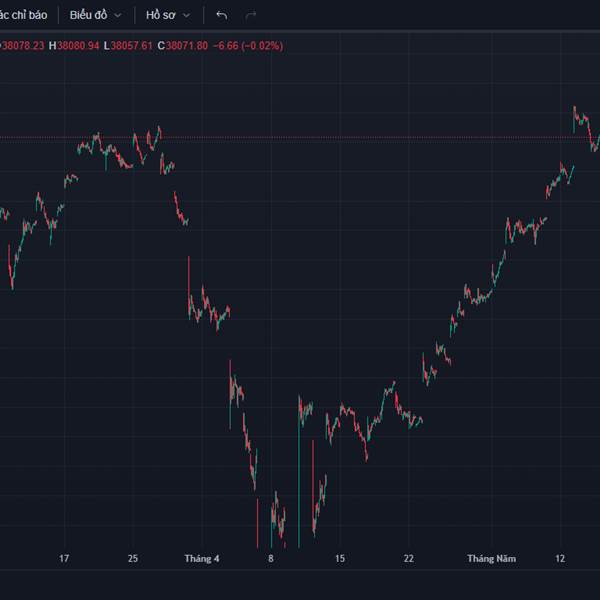Open the Biểu đồ dropdown menu
This screenshot has height=600, width=600.
96,15
